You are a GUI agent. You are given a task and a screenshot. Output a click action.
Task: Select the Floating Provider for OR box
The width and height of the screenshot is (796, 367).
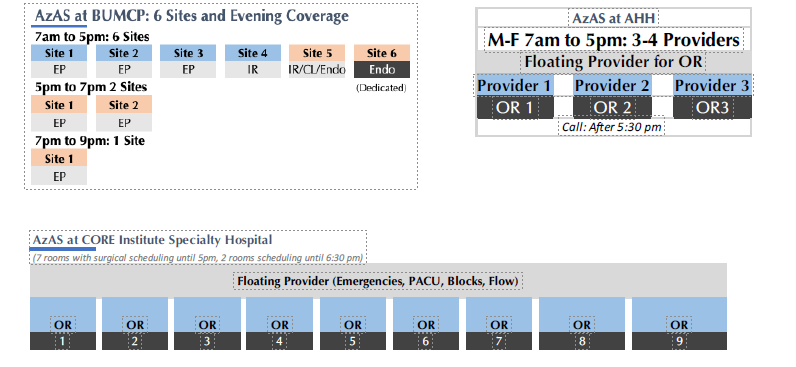point(613,62)
